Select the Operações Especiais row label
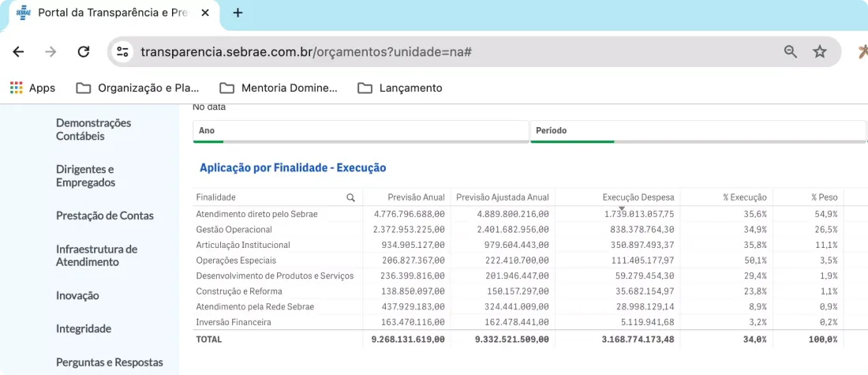Viewport: 868px width, 375px height. (236, 261)
